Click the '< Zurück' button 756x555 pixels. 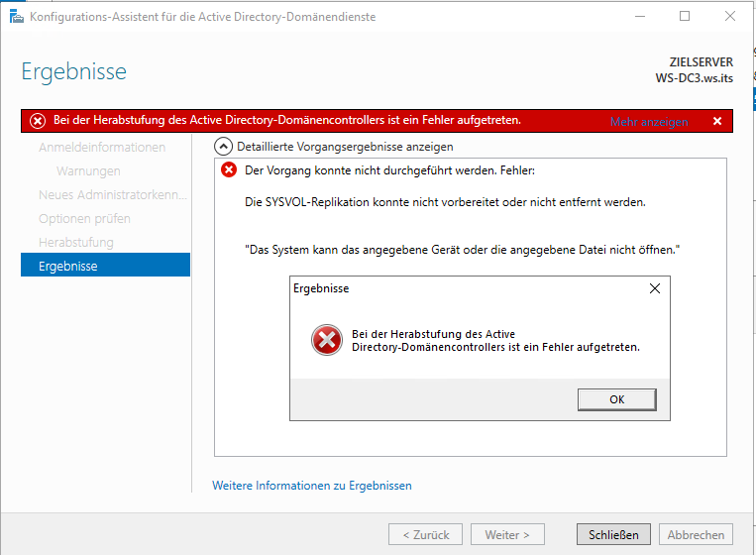click(x=425, y=535)
